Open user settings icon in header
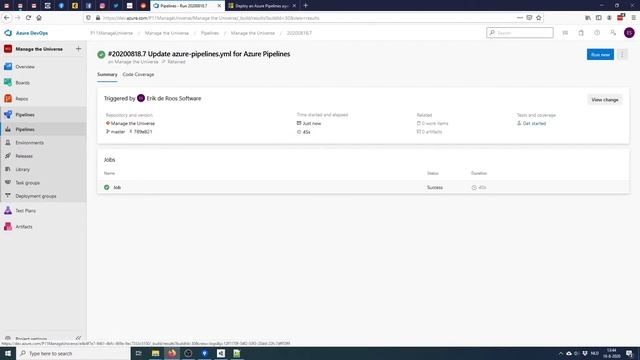Image resolution: width=640 pixels, height=360 pixels. point(613,33)
